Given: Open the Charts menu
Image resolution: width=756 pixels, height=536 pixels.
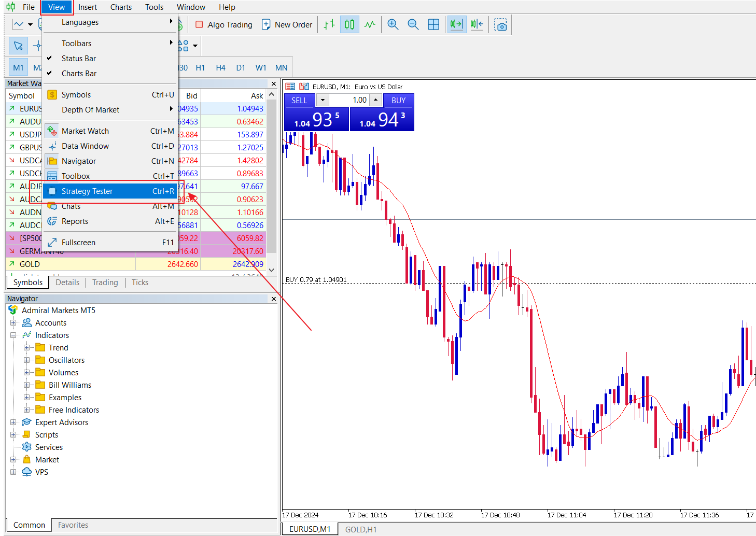Looking at the screenshot, I should (x=121, y=7).
